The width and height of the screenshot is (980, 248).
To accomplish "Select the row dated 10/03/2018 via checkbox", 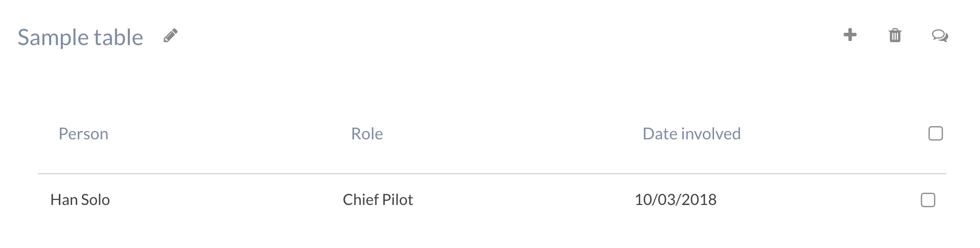I will pyautogui.click(x=928, y=200).
